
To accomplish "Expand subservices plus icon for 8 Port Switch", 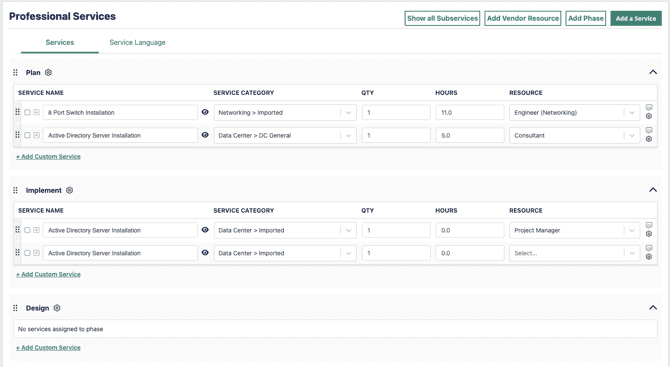I will [x=36, y=112].
